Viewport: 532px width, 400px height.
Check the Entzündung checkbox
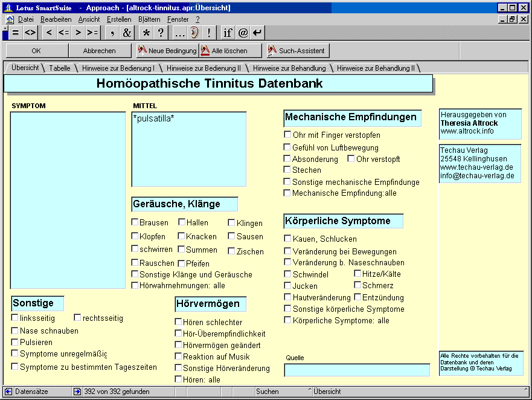coord(357,297)
